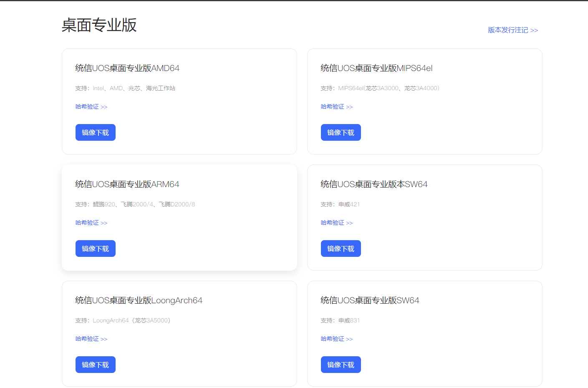Open 哈希验证 in the 申威831 card
This screenshot has height=388, width=588.
tap(337, 339)
